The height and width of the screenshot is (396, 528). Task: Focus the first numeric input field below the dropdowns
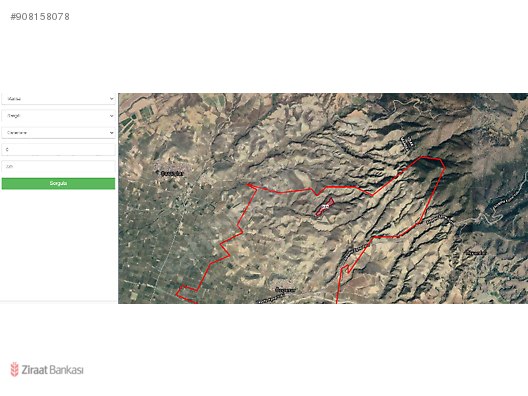58,150
